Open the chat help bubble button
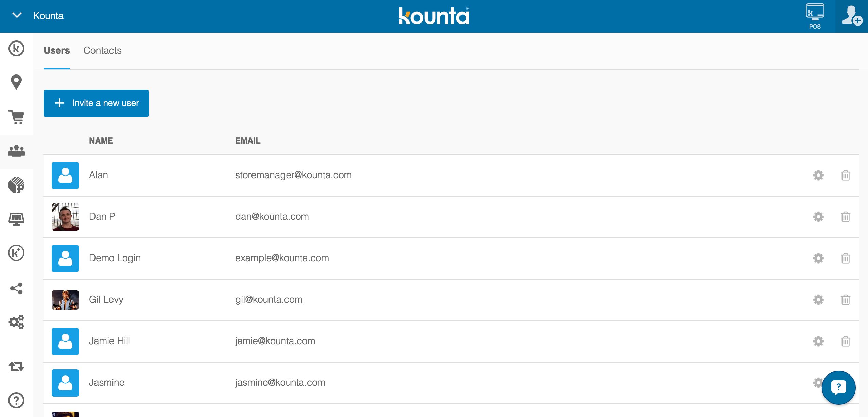Screen dimensions: 868x417 coord(838,387)
